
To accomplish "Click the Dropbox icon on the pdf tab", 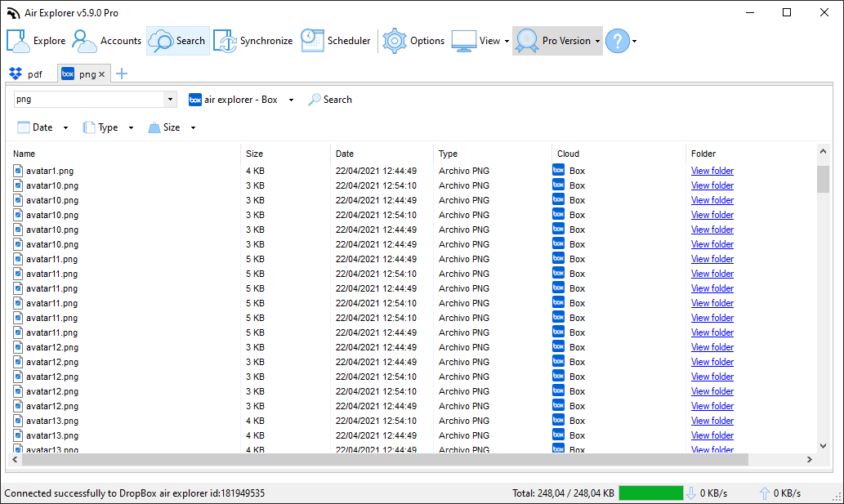I will click(15, 73).
